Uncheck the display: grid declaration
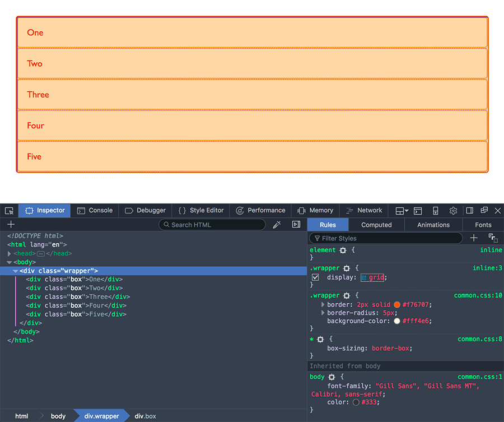Screen dimensions: 504x422 tap(315, 277)
